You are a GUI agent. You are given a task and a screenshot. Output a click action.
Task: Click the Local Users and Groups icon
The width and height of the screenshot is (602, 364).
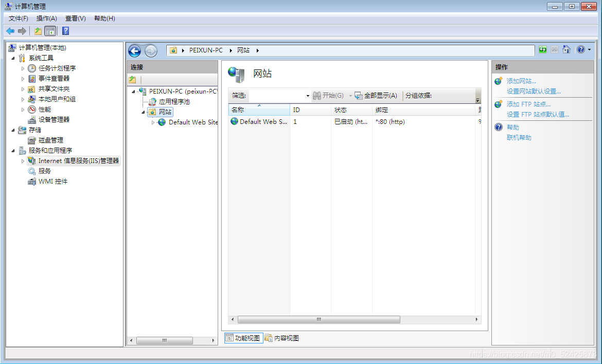32,99
